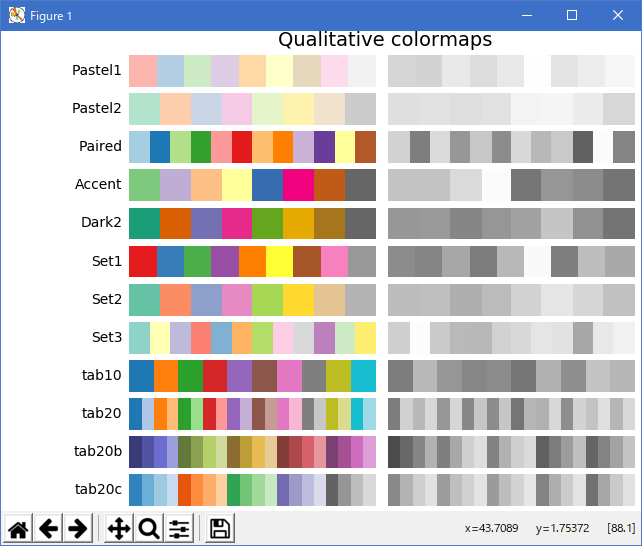Minimize the Figure 1 window
Viewport: 642px width, 546px height.
(527, 16)
